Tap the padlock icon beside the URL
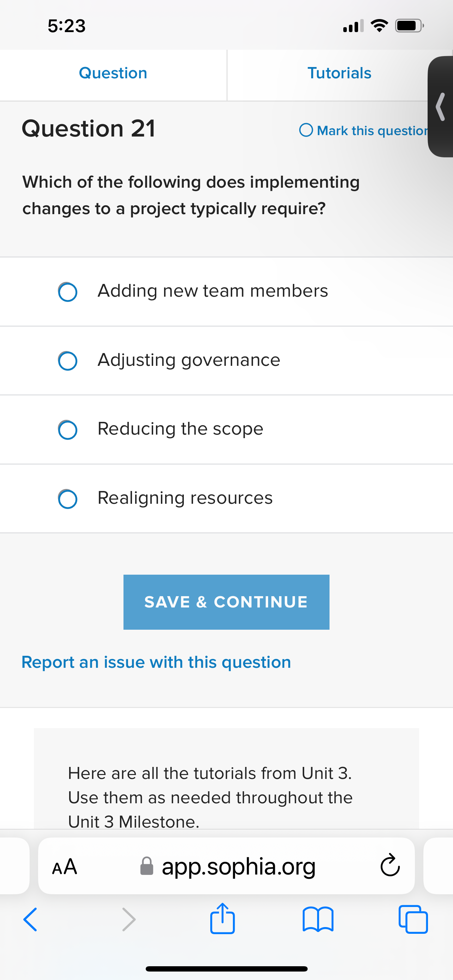This screenshot has width=453, height=980. [x=147, y=866]
